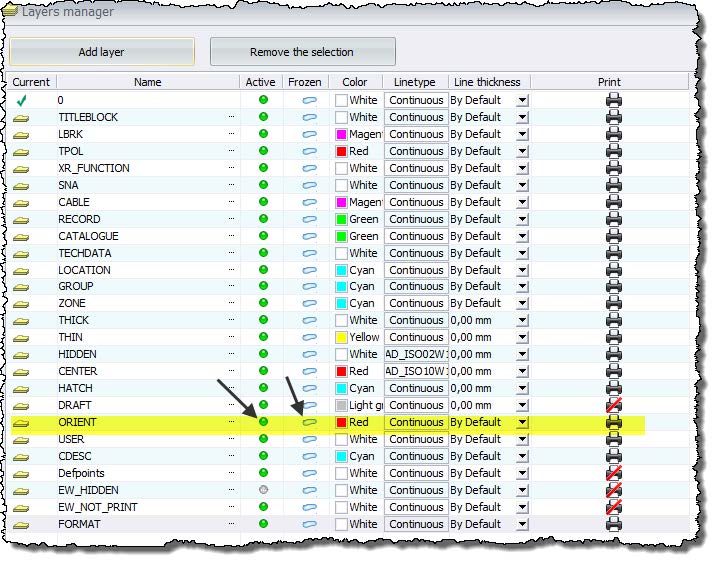Toggle print icon for layer 0
This screenshot has height=562, width=716.
coord(613,100)
